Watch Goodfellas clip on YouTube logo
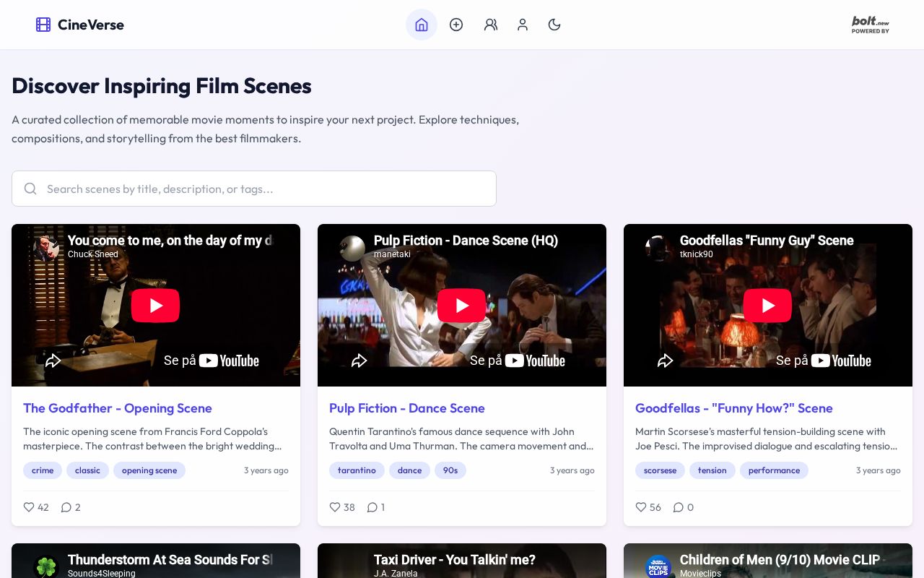Screen dimensions: 924x578 (841, 361)
